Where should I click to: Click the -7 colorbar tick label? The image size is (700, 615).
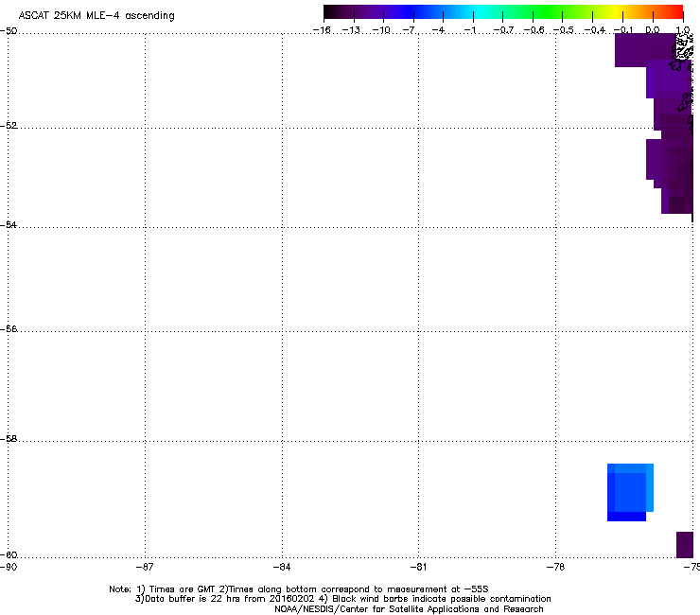[x=409, y=30]
